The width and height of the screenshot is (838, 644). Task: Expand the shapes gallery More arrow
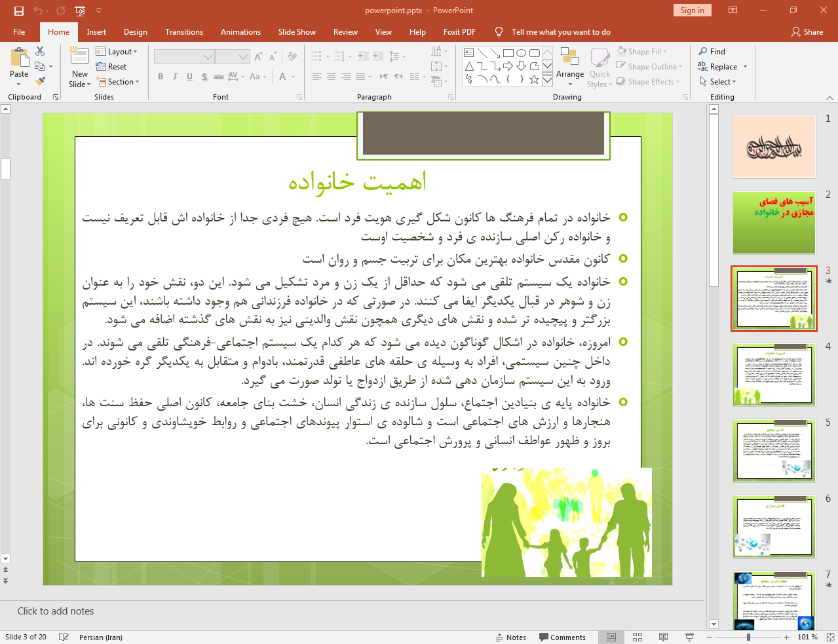click(x=548, y=80)
